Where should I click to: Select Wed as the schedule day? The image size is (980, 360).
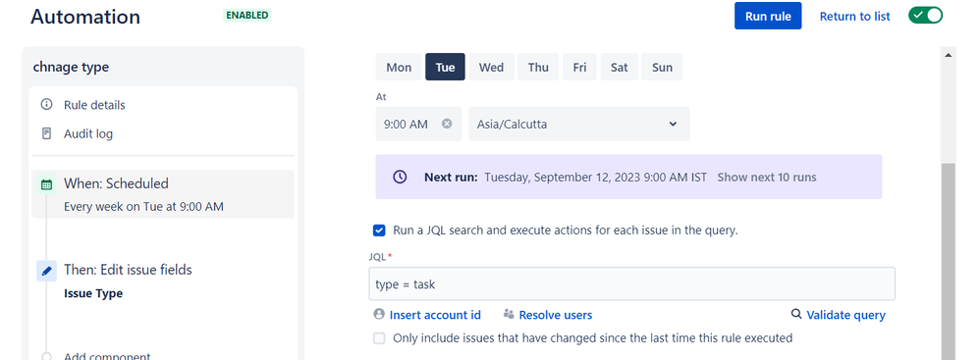point(491,67)
